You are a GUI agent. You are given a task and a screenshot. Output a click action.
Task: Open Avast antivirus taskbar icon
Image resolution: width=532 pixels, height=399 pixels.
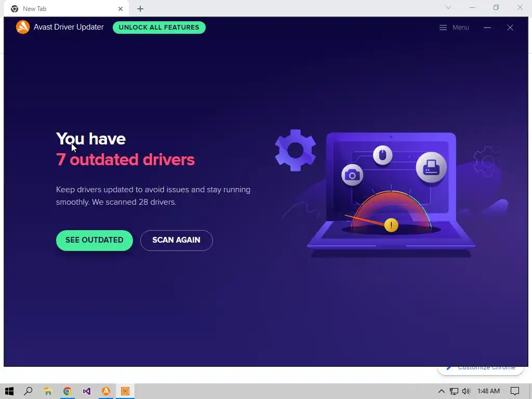pos(106,391)
